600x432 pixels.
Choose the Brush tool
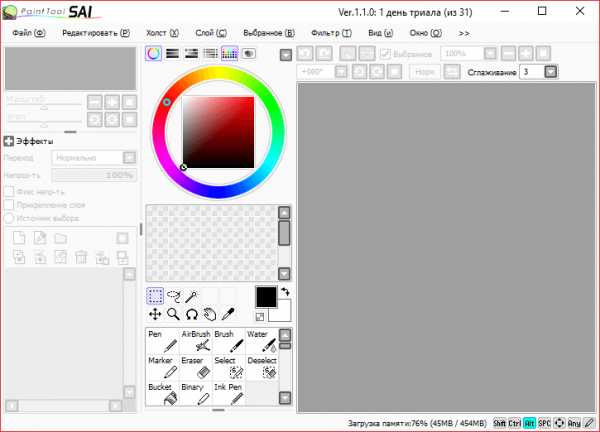click(229, 341)
